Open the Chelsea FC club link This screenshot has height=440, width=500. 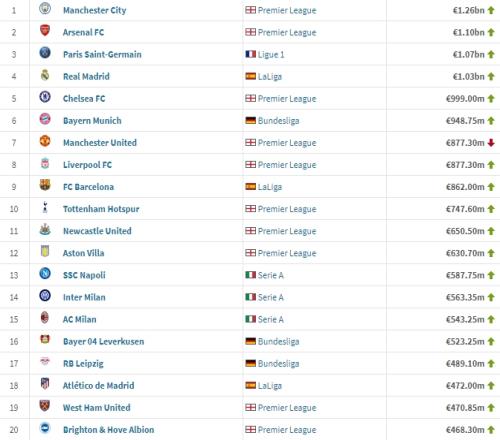tap(84, 99)
